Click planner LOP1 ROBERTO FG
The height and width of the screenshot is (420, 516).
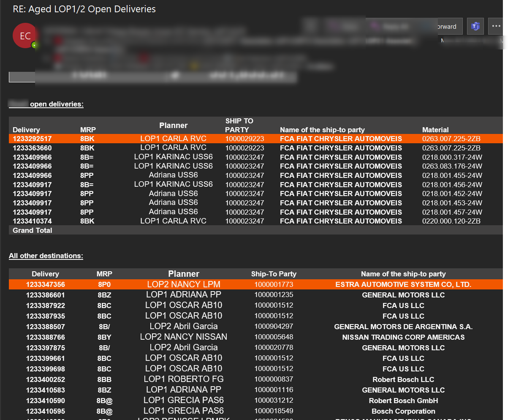184,379
